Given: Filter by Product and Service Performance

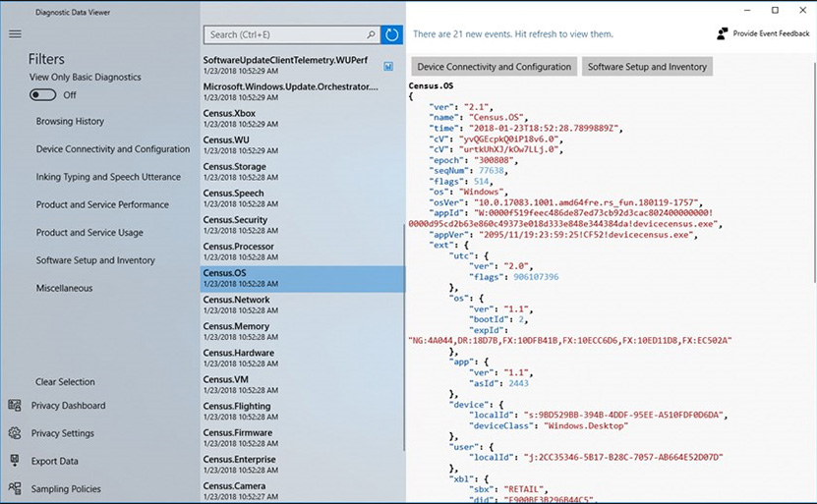Looking at the screenshot, I should click(102, 204).
